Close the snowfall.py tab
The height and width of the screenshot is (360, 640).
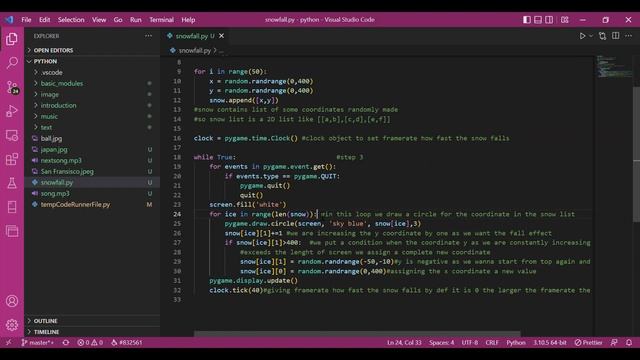click(221, 36)
